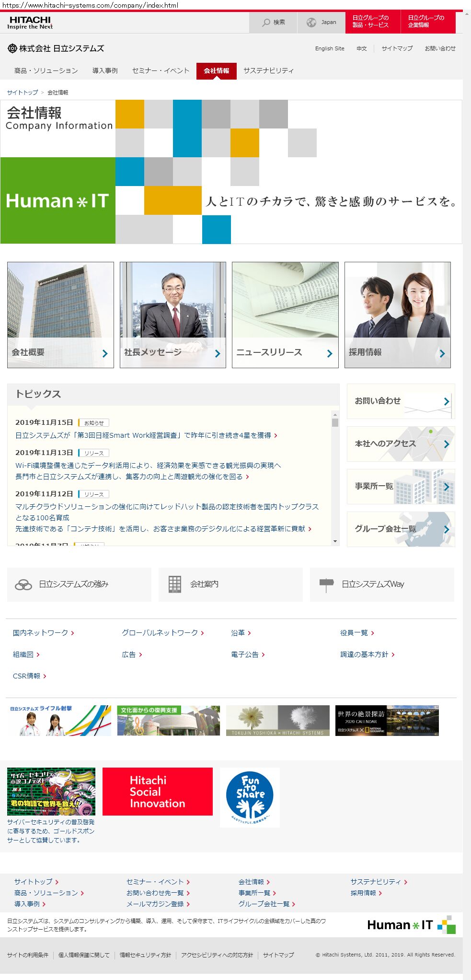Click the building grid icon for 会社案内
Screen dimensions: 471x980
pos(175,584)
